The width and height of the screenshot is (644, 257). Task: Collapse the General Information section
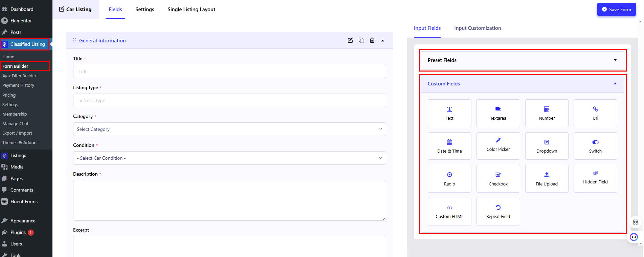click(383, 41)
